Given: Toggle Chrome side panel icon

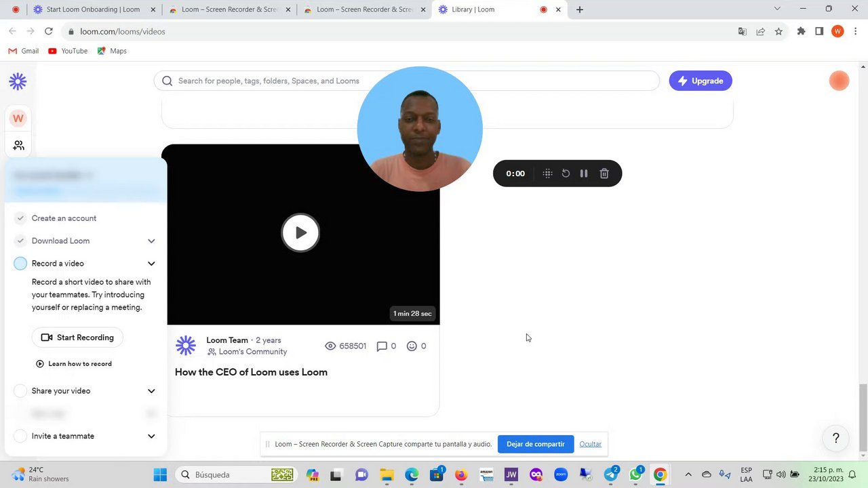Looking at the screenshot, I should tap(819, 31).
